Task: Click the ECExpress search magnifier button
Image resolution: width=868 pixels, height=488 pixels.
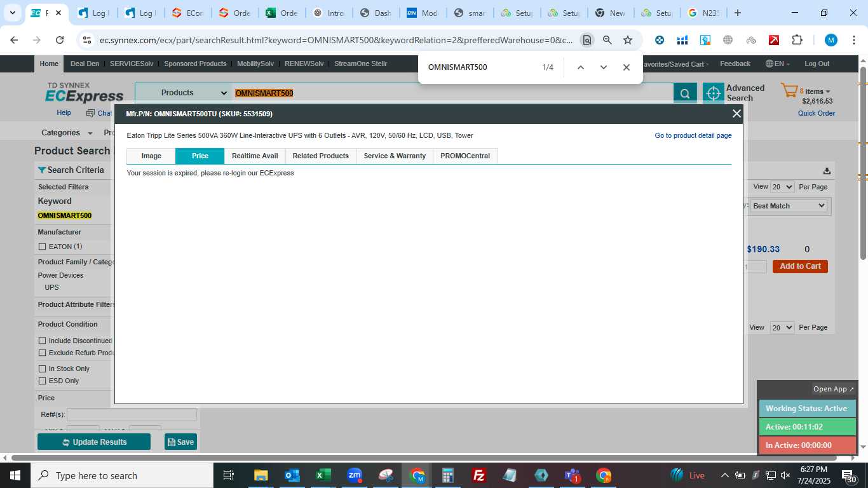Action: pos(684,94)
